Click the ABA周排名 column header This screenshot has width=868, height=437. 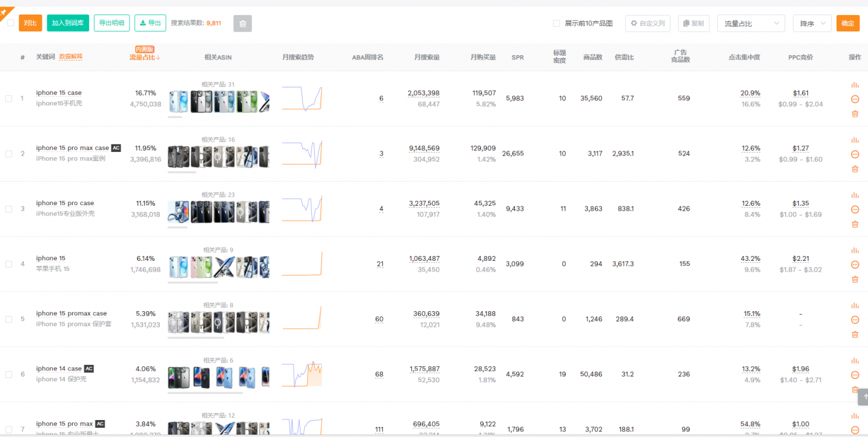coord(368,57)
